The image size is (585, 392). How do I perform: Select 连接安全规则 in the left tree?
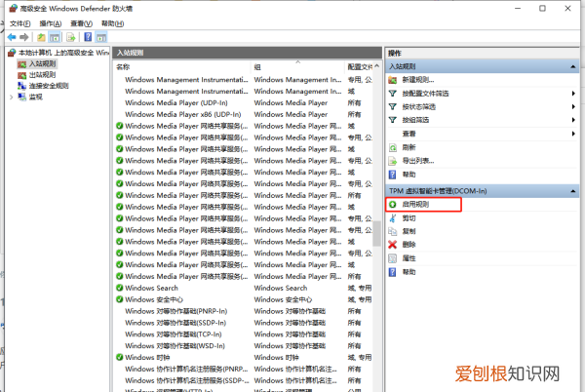point(49,86)
